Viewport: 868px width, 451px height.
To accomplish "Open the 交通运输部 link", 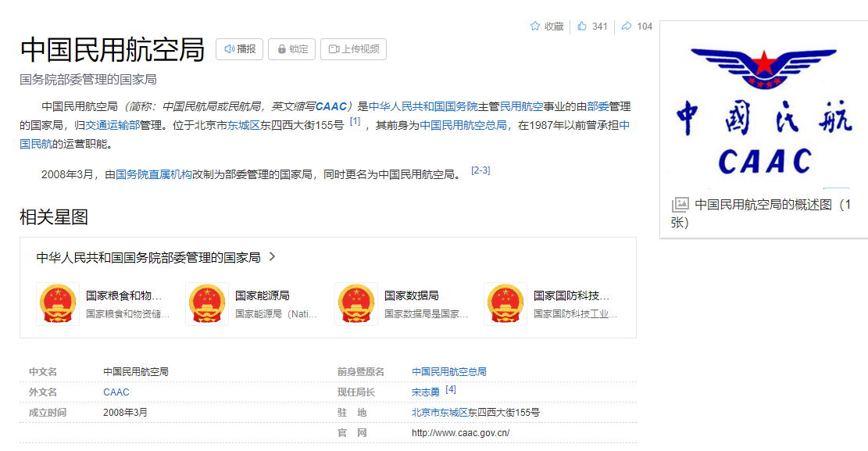I will point(113,125).
